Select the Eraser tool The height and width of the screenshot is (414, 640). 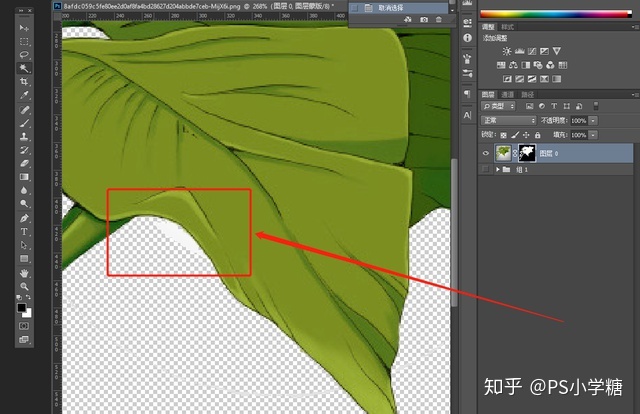[x=24, y=163]
